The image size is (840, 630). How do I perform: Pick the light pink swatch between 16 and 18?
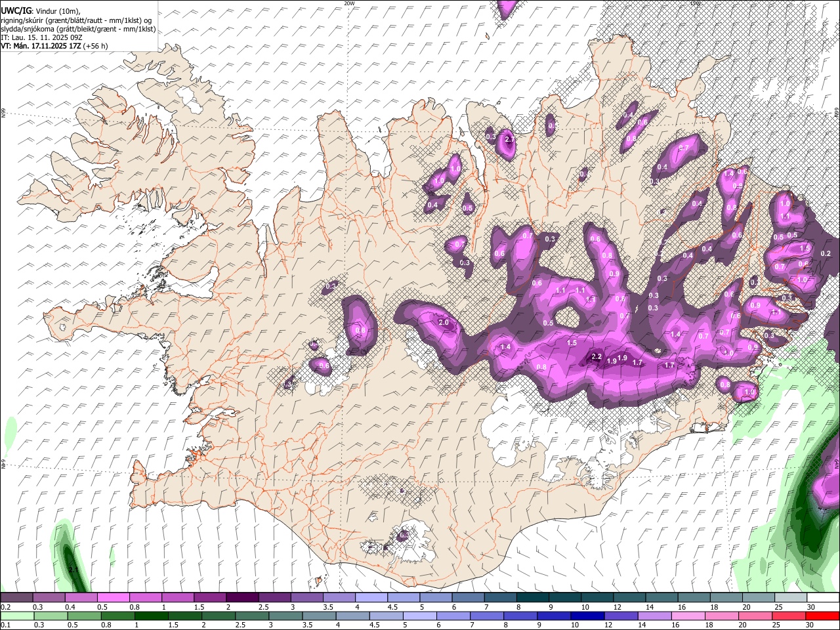688,616
